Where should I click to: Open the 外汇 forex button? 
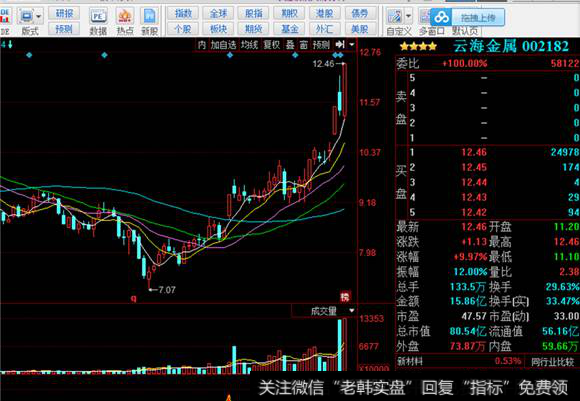point(324,29)
